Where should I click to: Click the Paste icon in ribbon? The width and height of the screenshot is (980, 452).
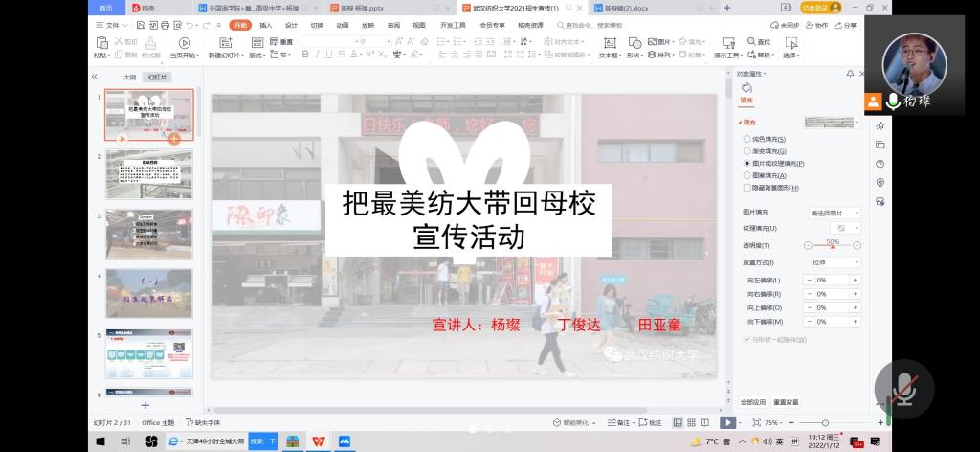click(x=100, y=43)
